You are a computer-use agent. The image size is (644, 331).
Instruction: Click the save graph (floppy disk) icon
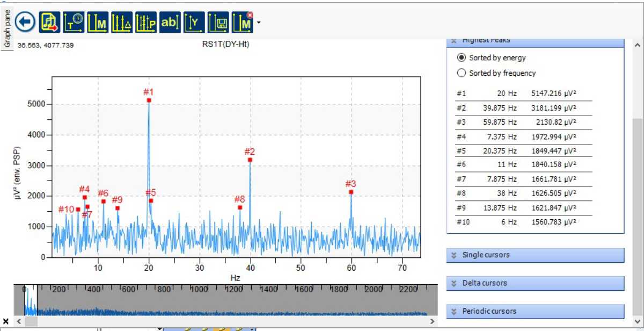(x=218, y=22)
